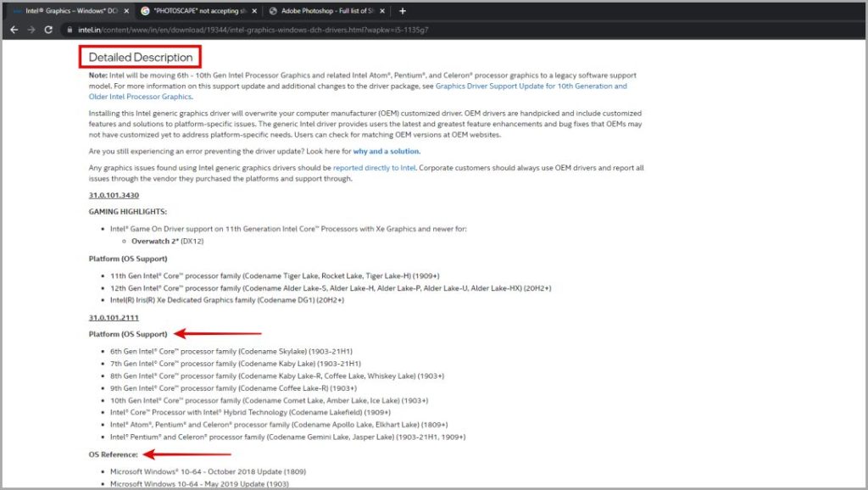Image resolution: width=868 pixels, height=490 pixels.
Task: Click the Atom Apollo Lake, Elkhart Lake line
Action: (278, 425)
